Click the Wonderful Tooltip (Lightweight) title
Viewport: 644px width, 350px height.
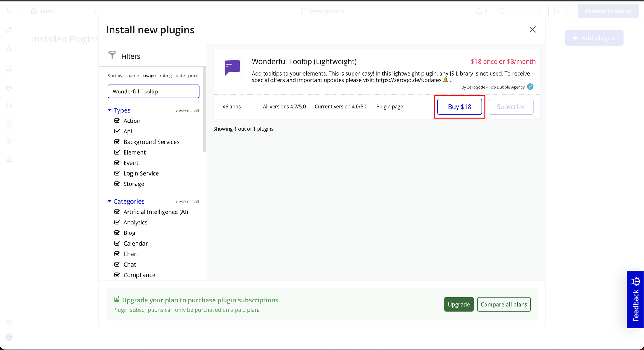pos(304,61)
